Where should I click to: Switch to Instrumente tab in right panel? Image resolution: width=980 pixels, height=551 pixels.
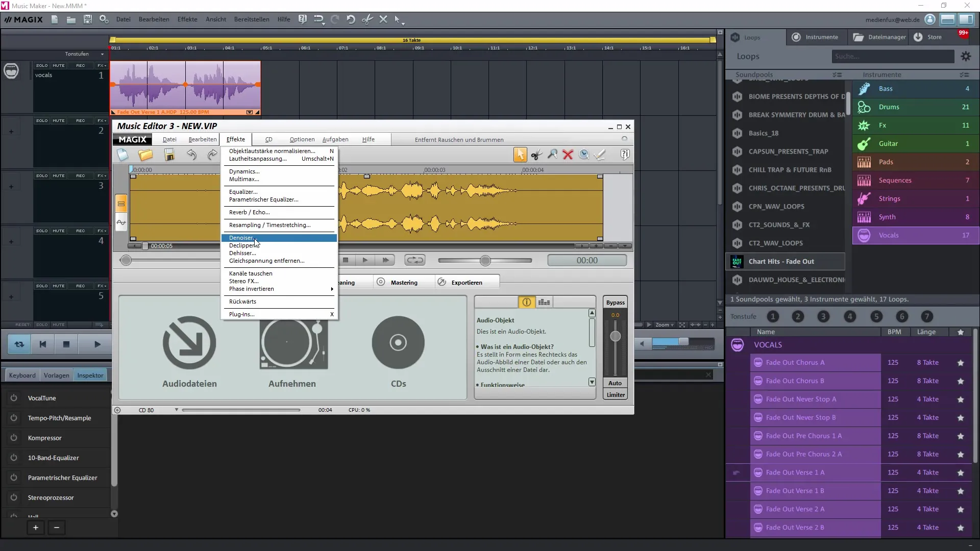coord(816,37)
